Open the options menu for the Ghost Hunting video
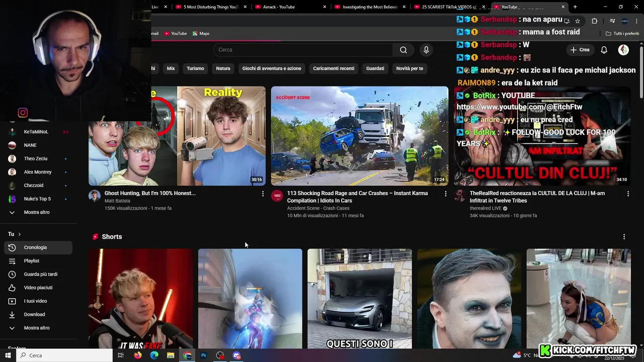 coord(263,194)
